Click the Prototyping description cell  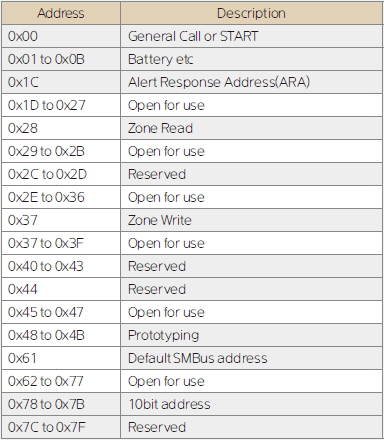coord(251,335)
